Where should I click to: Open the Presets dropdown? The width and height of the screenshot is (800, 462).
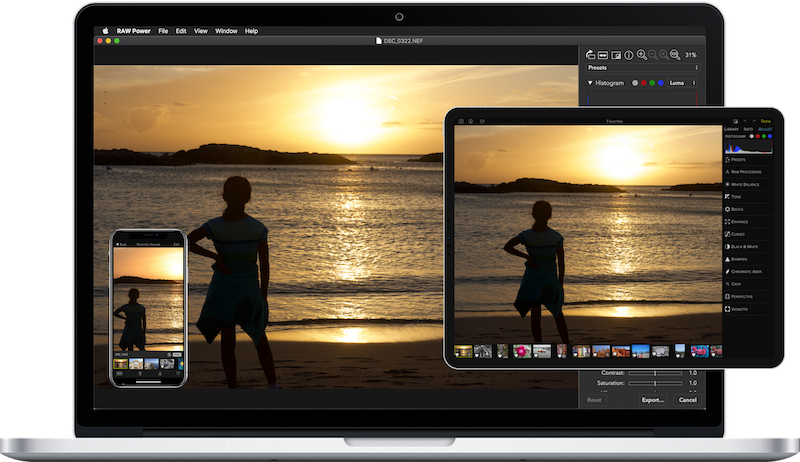click(x=640, y=68)
